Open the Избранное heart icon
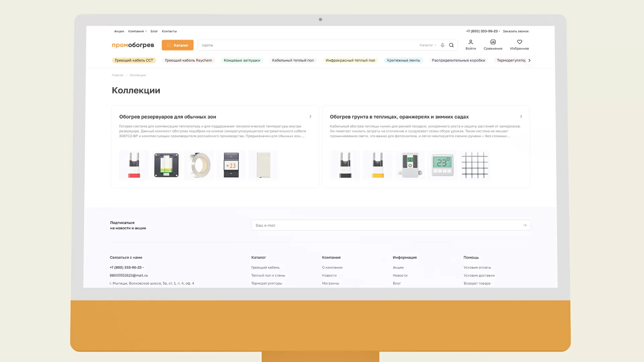This screenshot has height=362, width=644. (x=519, y=45)
